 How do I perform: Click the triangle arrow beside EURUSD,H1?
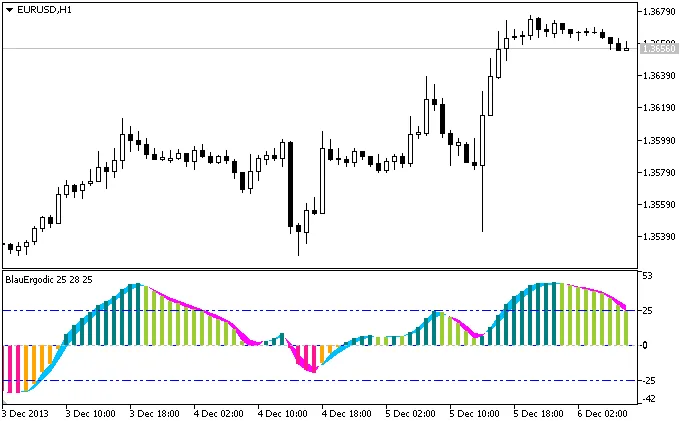pos(10,9)
